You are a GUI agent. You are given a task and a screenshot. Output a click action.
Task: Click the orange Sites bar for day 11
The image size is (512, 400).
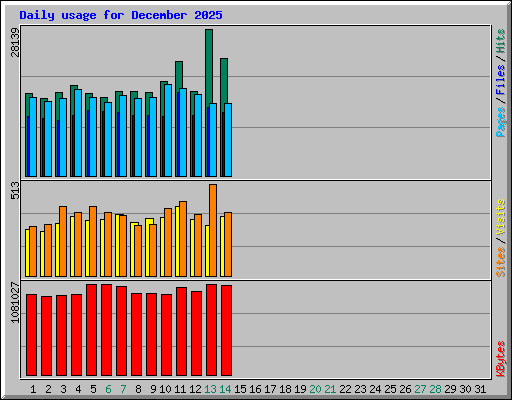(183, 239)
